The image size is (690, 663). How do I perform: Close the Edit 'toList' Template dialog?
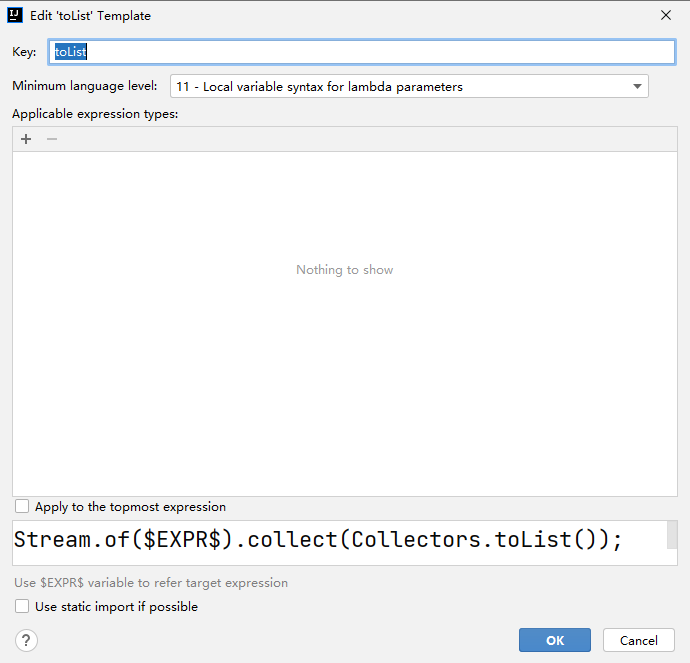pos(666,15)
